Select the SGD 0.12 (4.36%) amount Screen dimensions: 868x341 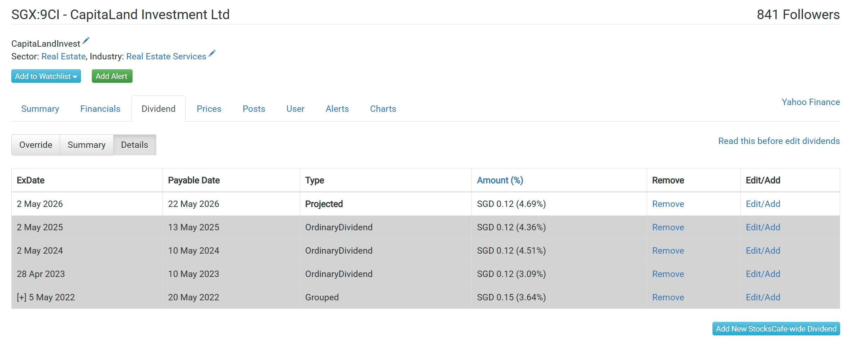click(x=511, y=227)
